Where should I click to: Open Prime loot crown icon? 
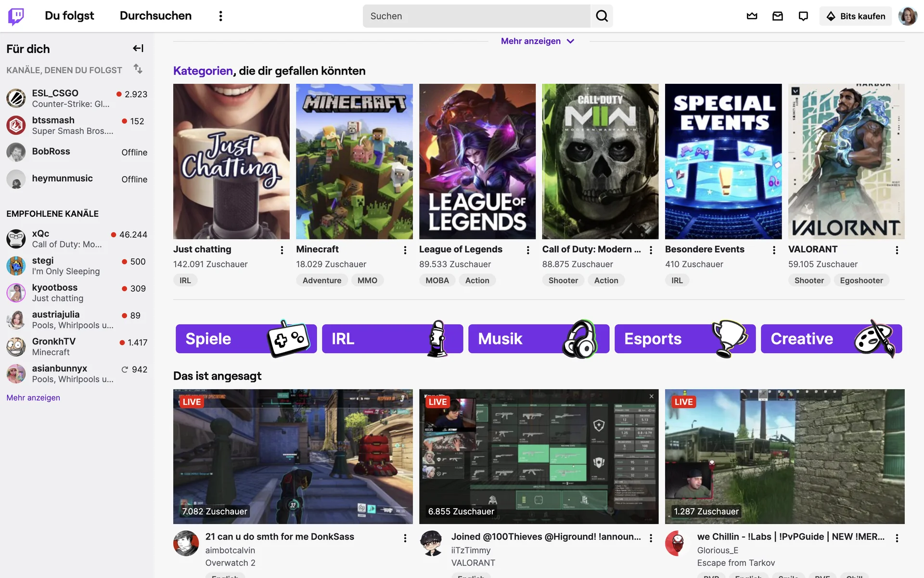[752, 16]
